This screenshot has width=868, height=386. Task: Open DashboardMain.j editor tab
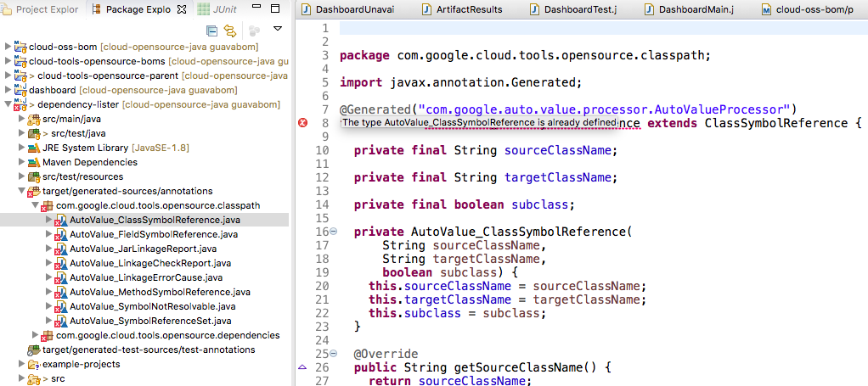coord(689,9)
